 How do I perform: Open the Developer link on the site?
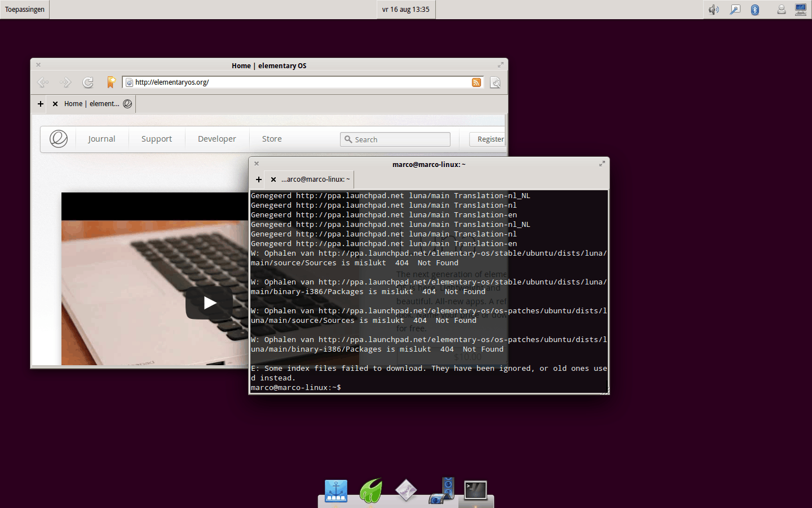click(x=217, y=139)
